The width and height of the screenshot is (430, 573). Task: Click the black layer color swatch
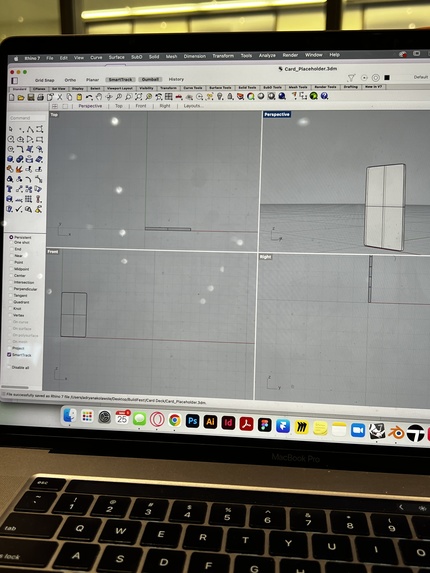pyautogui.click(x=387, y=77)
